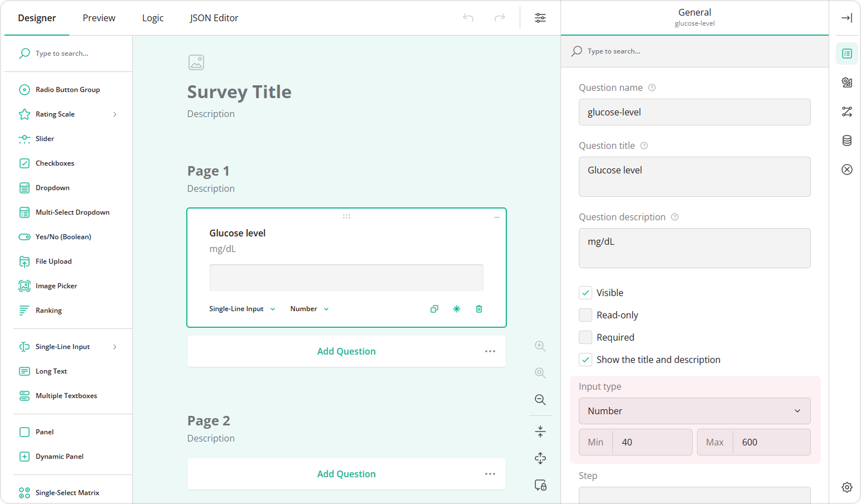
Task: Open the Validation category (circled X icon)
Action: pyautogui.click(x=847, y=169)
